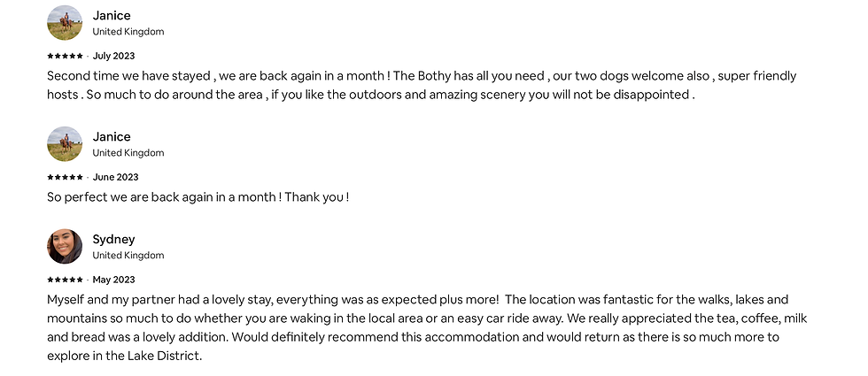Open Sydney's name link

(x=113, y=239)
